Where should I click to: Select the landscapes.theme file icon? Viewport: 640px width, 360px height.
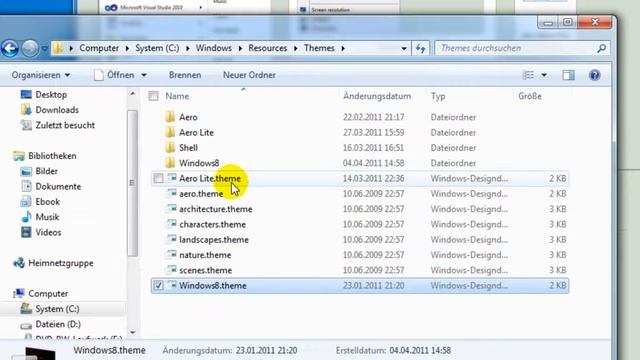click(x=171, y=240)
